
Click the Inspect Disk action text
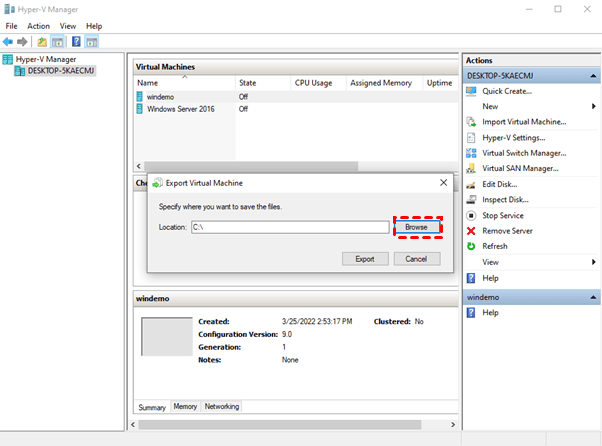click(x=505, y=200)
